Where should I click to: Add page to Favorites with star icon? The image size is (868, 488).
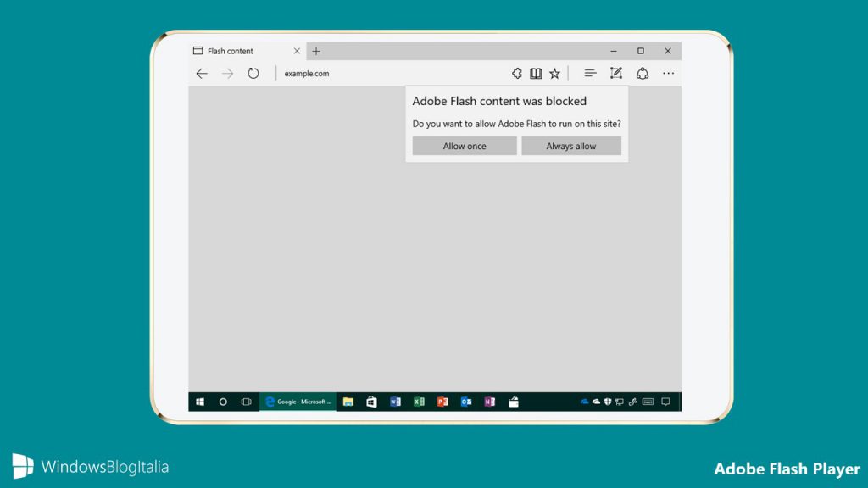[x=554, y=73]
